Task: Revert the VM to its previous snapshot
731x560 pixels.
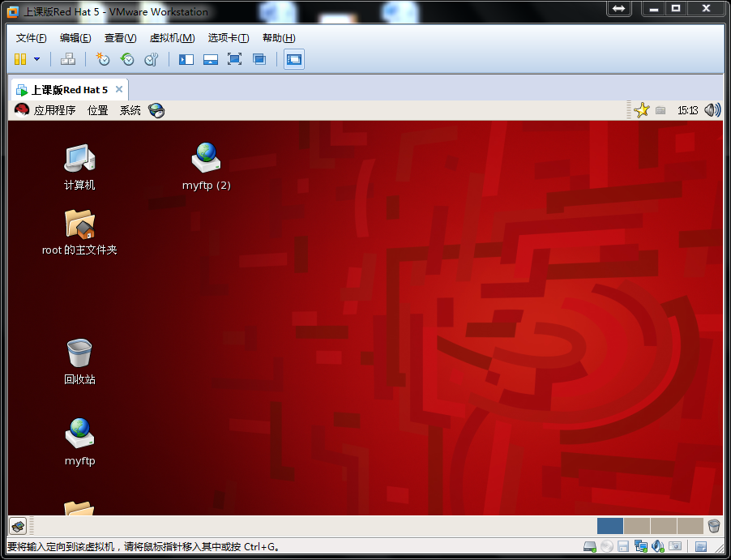Action: (126, 59)
